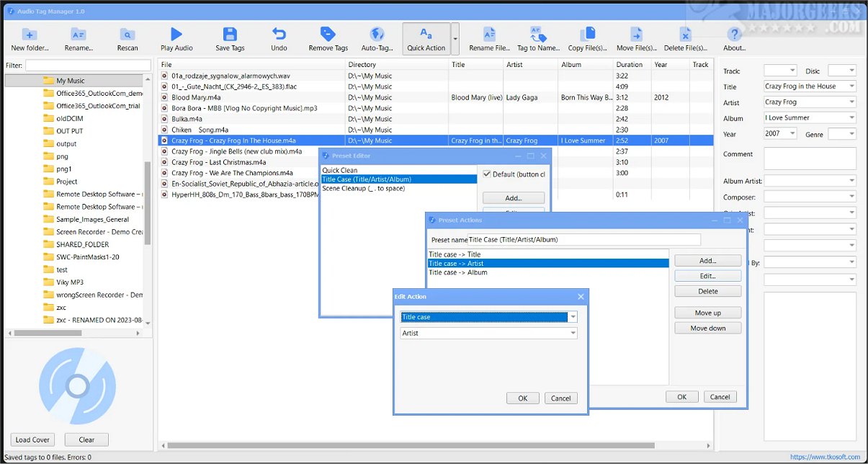The width and height of the screenshot is (868, 464).
Task: Open the tkosoft.com website link
Action: click(826, 457)
